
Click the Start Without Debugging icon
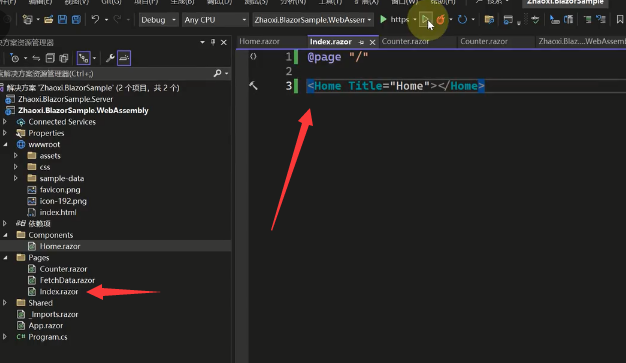pos(425,19)
